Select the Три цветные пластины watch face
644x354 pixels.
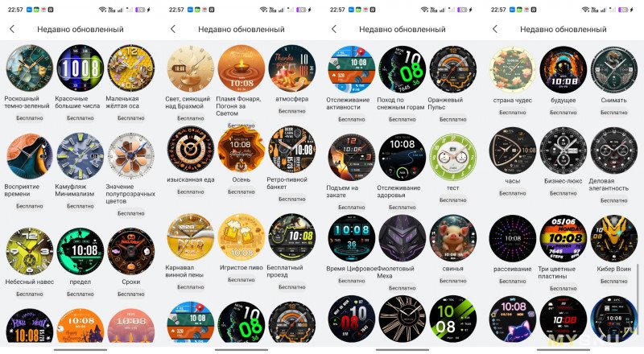pyautogui.click(x=563, y=239)
